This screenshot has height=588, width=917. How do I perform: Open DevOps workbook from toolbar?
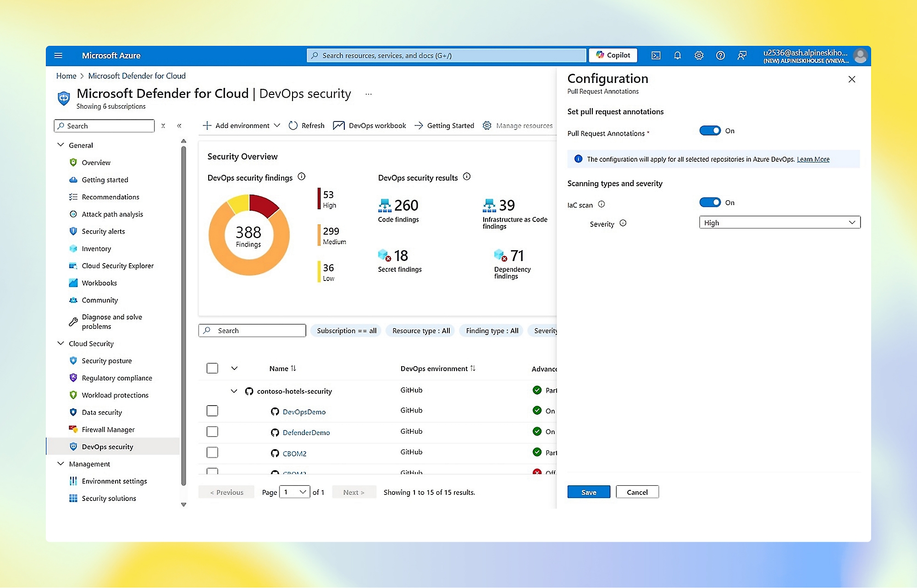pyautogui.click(x=370, y=126)
